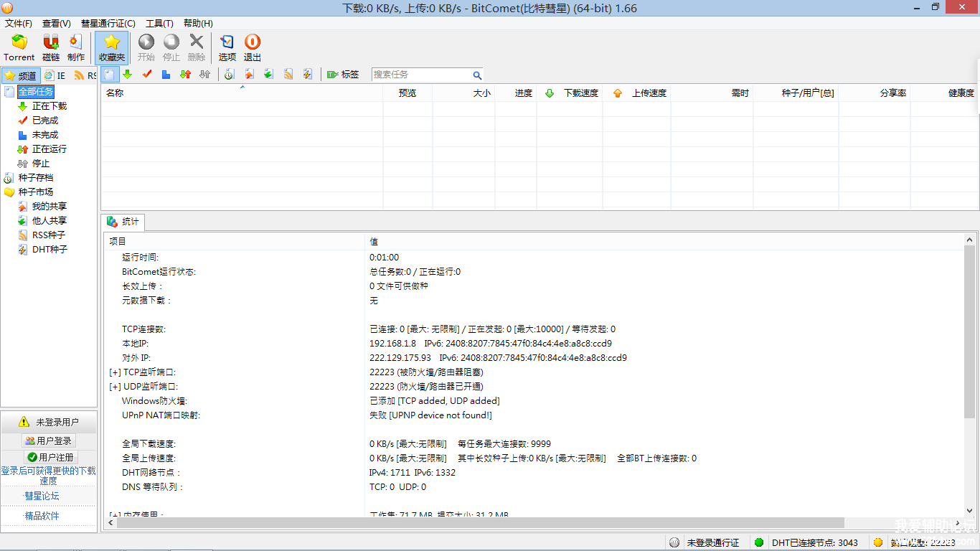This screenshot has height=551, width=980.
Task: Select the green-red arrows running filter
Action: pos(185,75)
